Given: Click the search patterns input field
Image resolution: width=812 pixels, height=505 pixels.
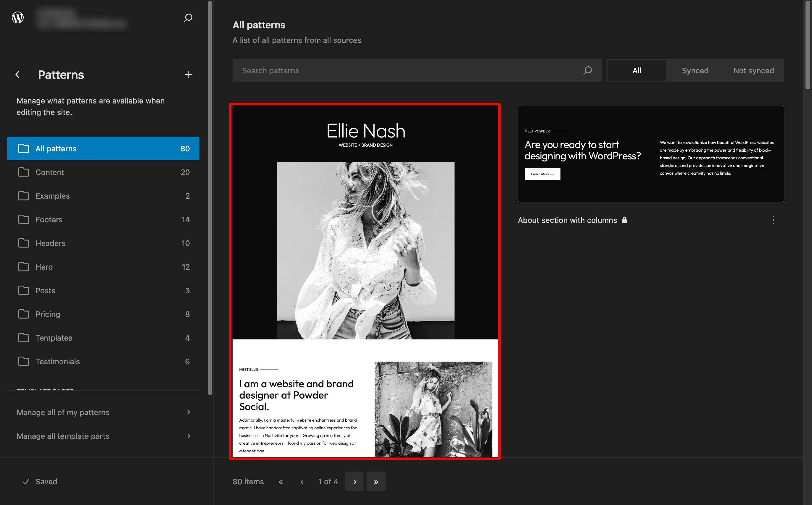Looking at the screenshot, I should 411,70.
